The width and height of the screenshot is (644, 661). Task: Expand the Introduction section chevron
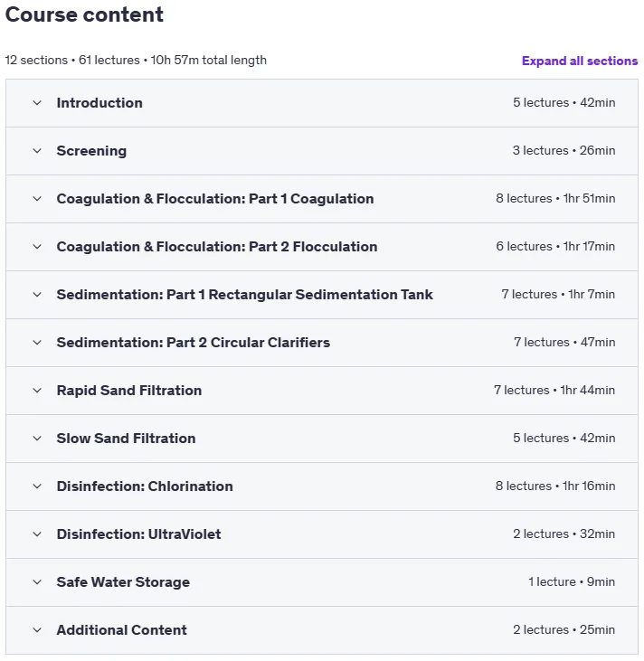tap(37, 103)
